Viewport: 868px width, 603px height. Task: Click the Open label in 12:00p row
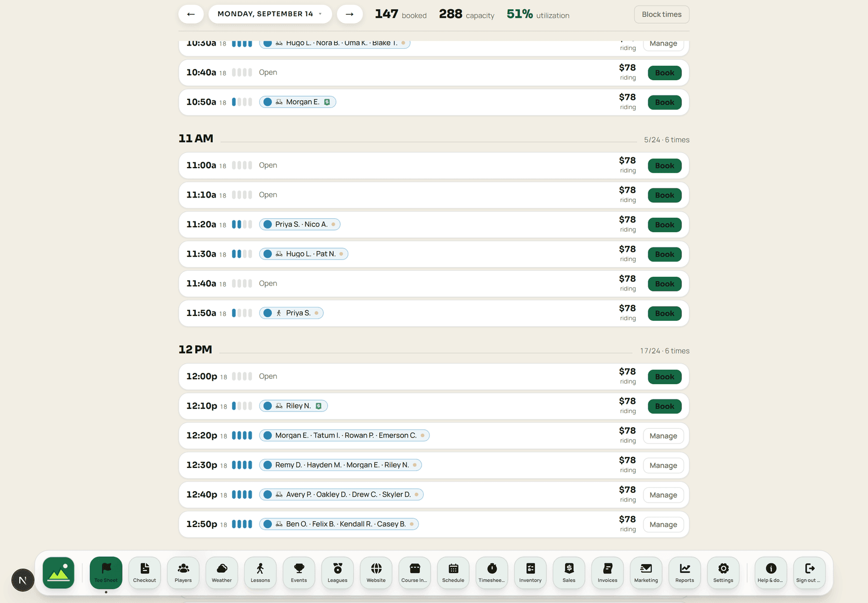coord(268,376)
